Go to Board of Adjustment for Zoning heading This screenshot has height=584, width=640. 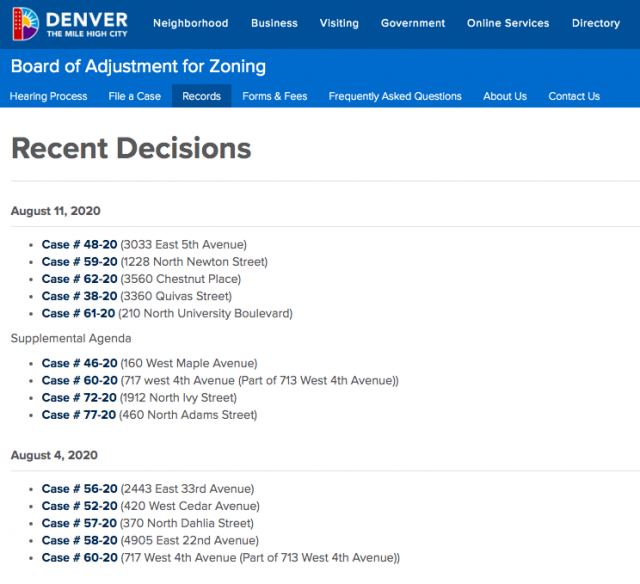click(x=138, y=67)
